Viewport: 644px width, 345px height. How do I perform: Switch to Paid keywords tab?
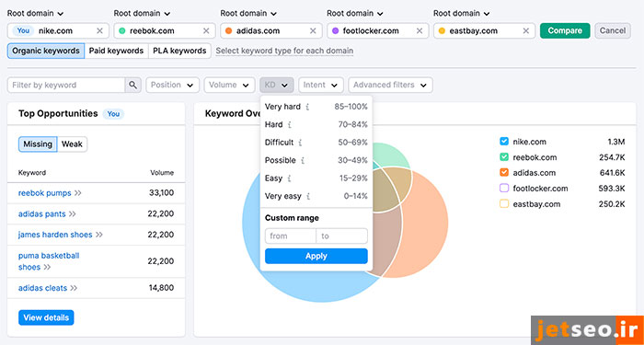[116, 51]
